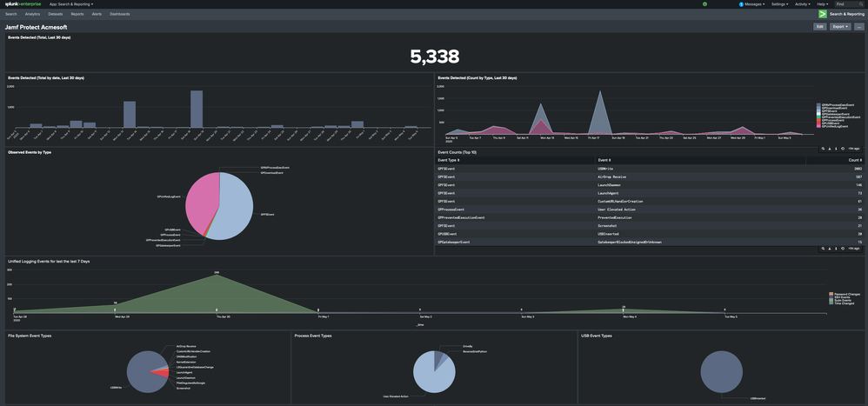This screenshot has height=406, width=868.
Task: Toggle GPMsProcessExecEvent legend color swatch
Action: pos(818,104)
